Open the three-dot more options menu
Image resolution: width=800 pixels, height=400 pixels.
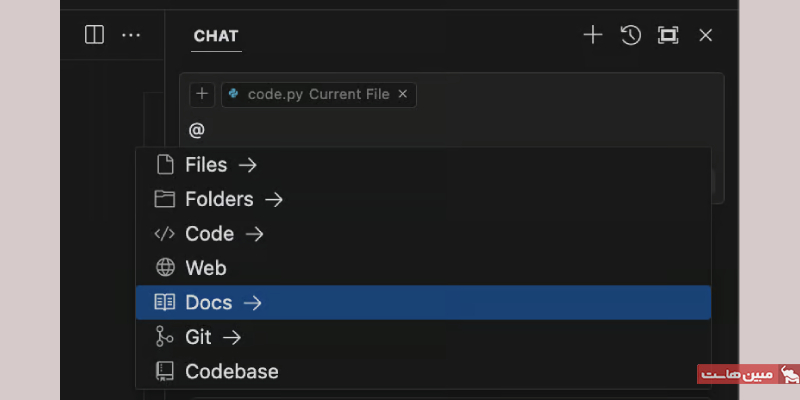pyautogui.click(x=131, y=35)
